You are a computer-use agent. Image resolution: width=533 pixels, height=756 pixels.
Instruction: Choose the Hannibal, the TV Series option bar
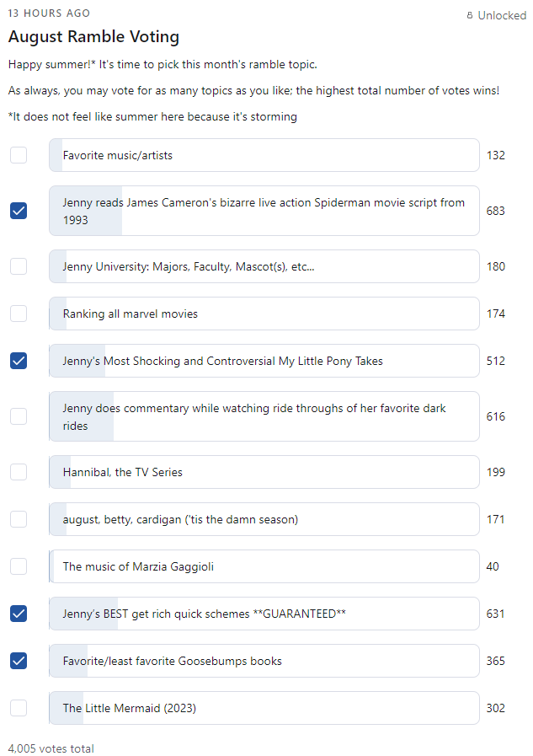pyautogui.click(x=264, y=471)
